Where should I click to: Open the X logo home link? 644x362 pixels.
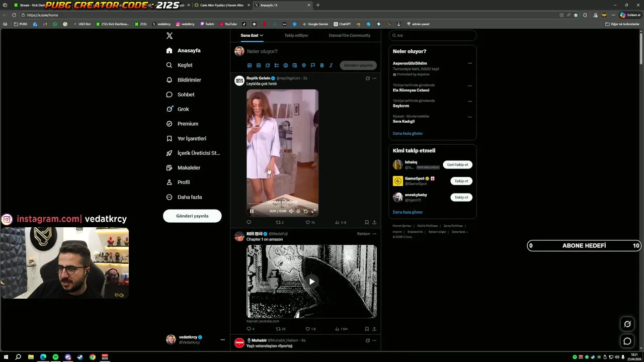170,36
